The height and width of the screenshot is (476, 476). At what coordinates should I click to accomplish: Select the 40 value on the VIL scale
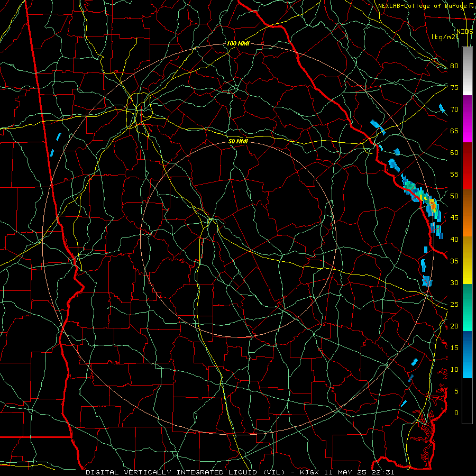[454, 239]
